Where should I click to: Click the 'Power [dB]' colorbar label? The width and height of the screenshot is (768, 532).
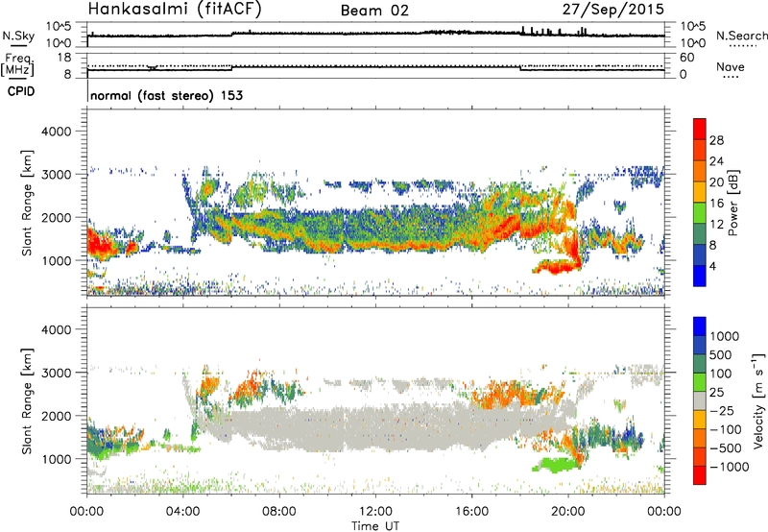click(x=733, y=203)
